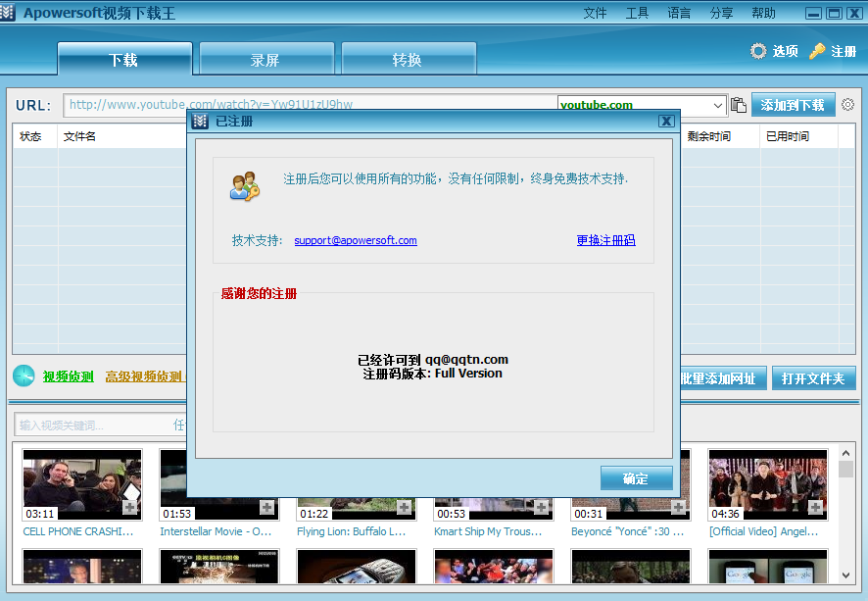Open the 工具 menu
This screenshot has width=868, height=601.
click(637, 13)
